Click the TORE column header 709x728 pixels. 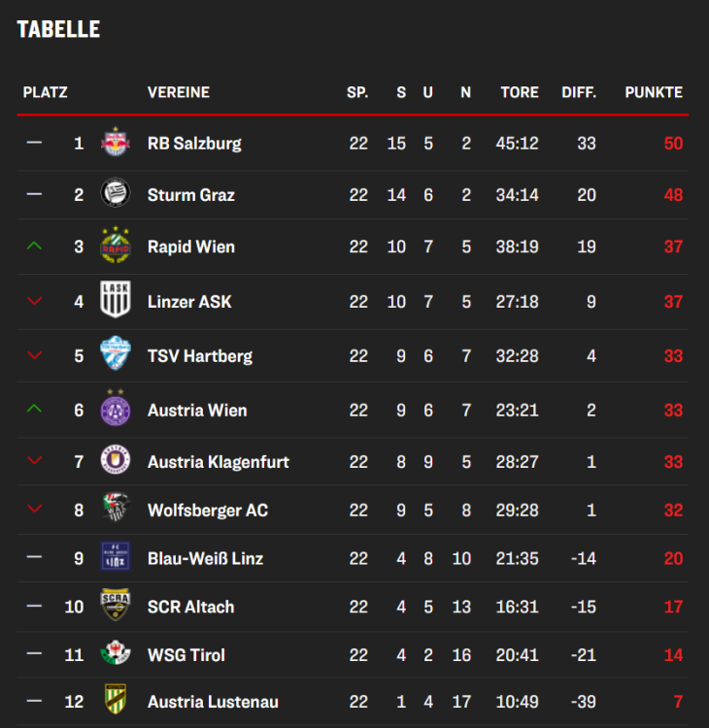point(520,92)
